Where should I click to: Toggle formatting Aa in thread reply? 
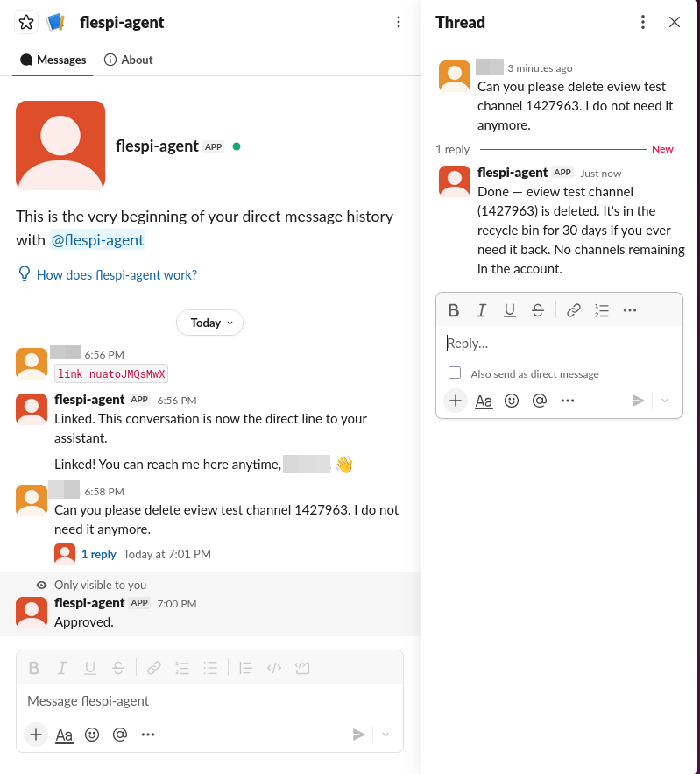[484, 401]
